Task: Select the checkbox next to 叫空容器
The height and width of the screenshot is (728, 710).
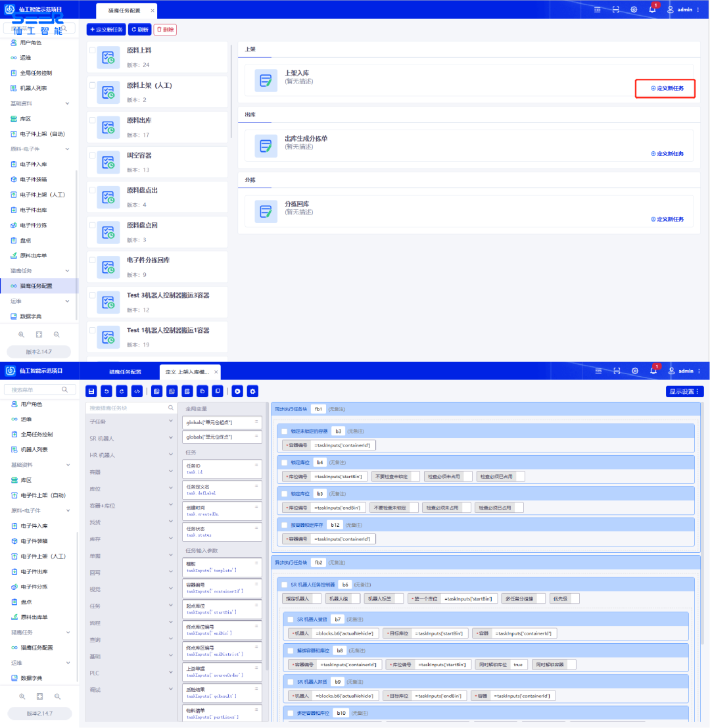Action: 93,155
